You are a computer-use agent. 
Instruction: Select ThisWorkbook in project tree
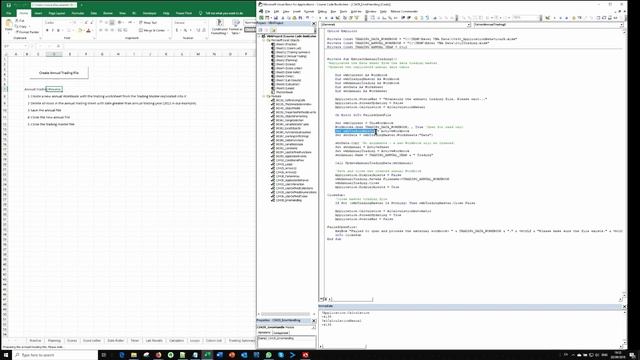284,92
